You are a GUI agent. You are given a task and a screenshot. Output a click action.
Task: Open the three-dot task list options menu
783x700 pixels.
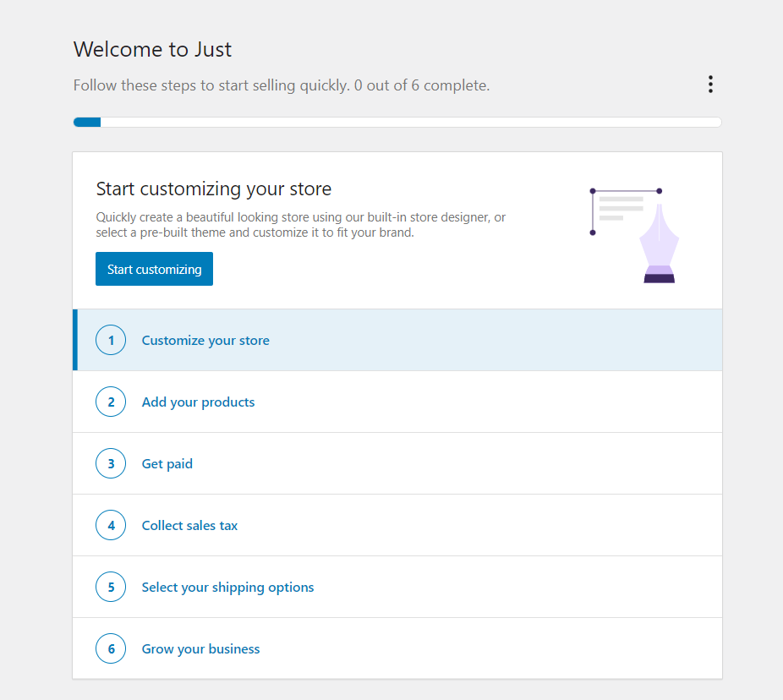click(x=710, y=85)
